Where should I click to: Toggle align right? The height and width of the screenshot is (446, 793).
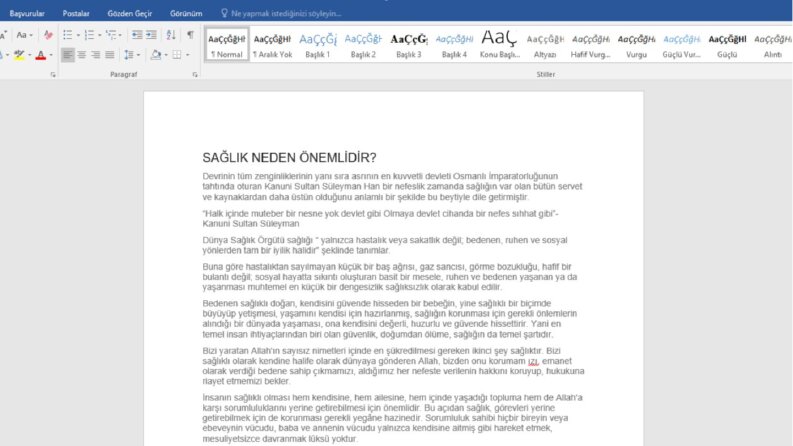[x=96, y=55]
